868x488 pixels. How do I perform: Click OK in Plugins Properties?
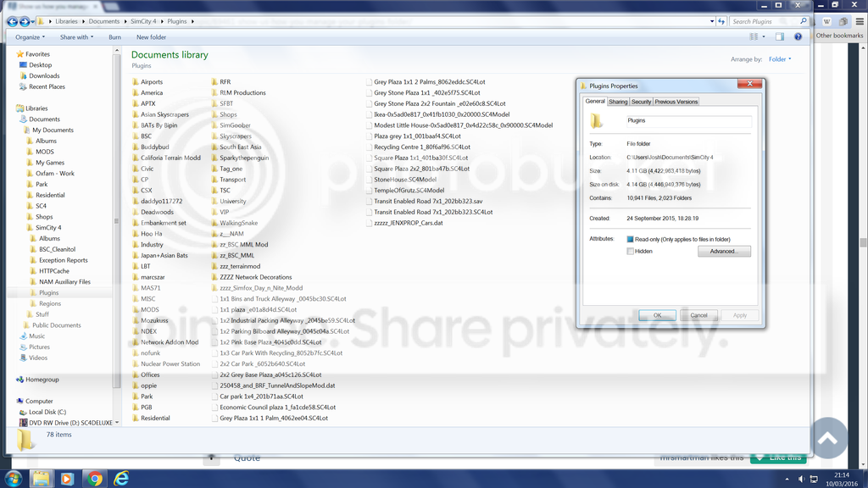(x=657, y=315)
